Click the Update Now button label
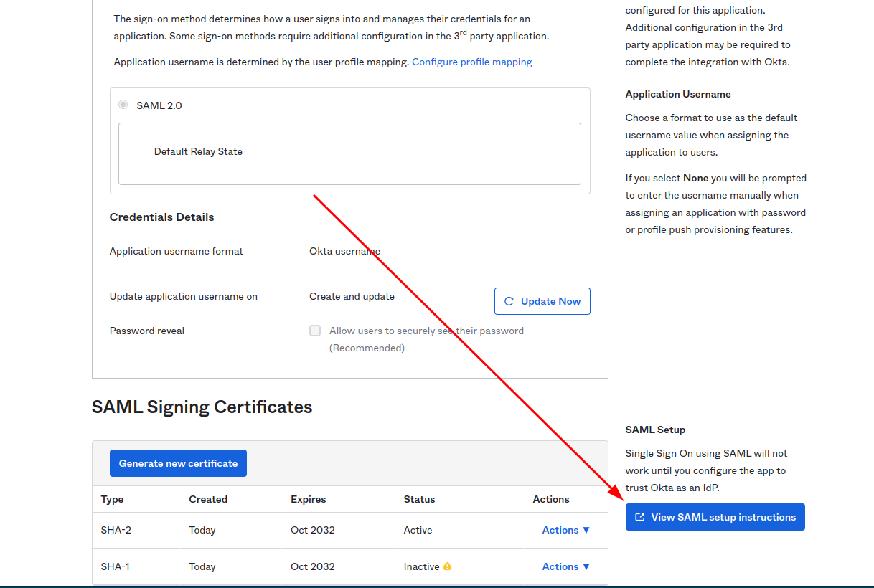The width and height of the screenshot is (874, 588). click(x=550, y=301)
